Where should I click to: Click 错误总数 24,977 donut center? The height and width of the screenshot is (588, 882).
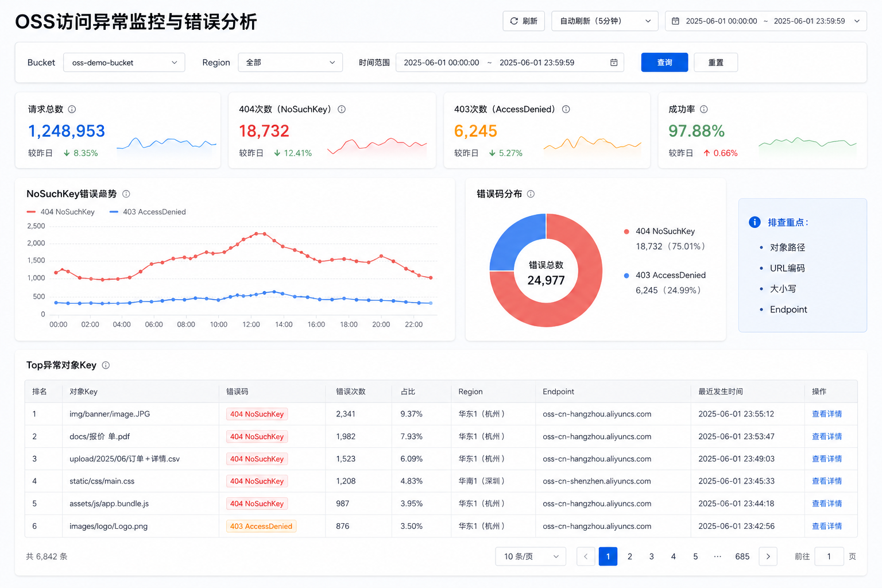546,273
